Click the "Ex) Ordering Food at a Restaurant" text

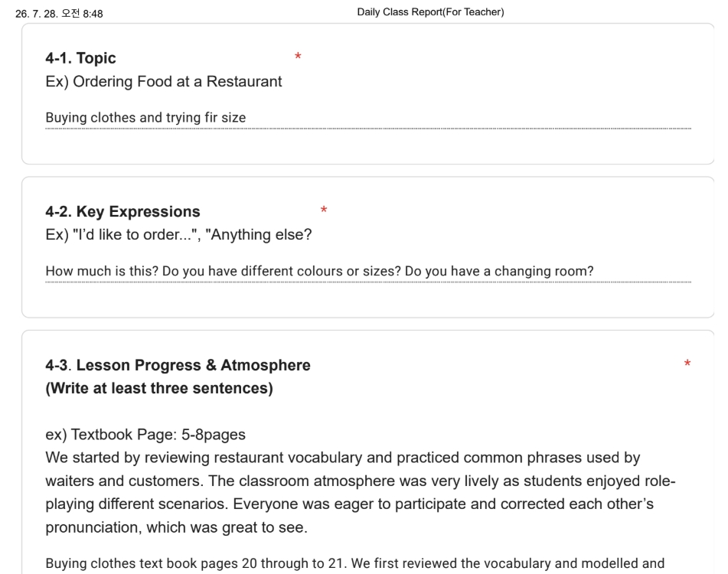click(x=163, y=81)
